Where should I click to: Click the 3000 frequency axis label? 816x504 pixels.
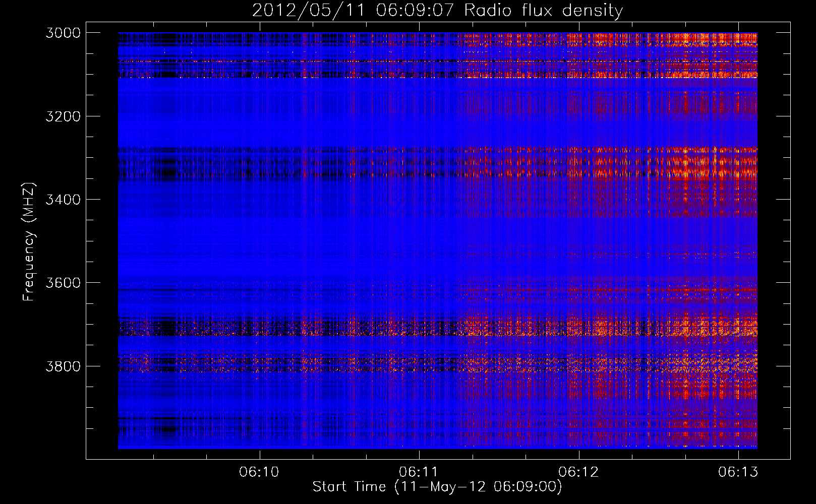coord(63,33)
